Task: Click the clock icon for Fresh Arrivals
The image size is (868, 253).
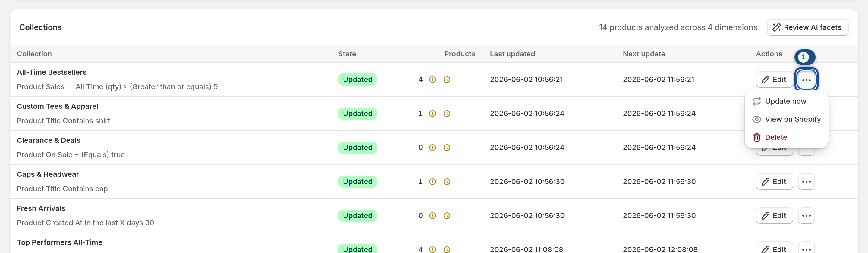Action: point(447,216)
